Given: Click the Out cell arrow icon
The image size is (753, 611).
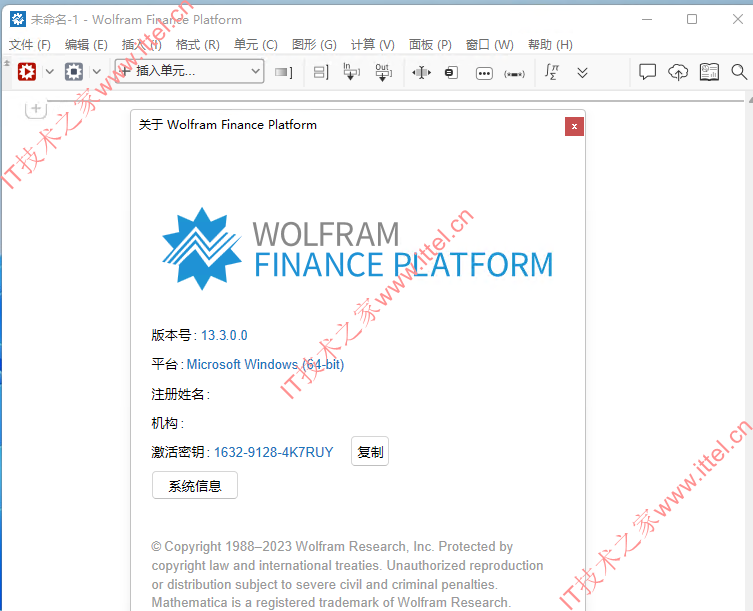Looking at the screenshot, I should tap(383, 72).
